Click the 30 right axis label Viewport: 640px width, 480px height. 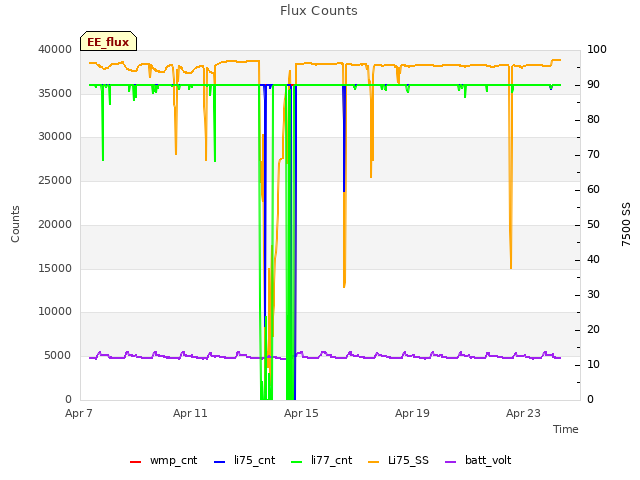pos(593,295)
